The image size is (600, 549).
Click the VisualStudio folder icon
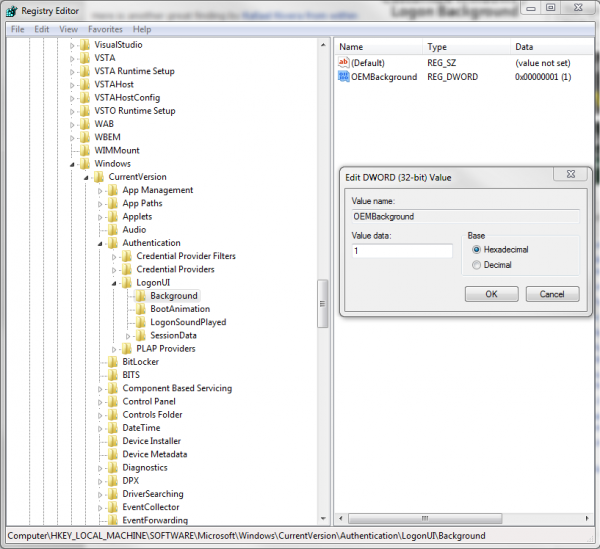85,45
